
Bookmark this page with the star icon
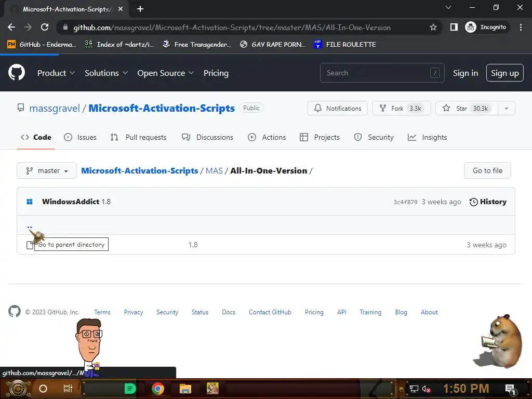(x=433, y=27)
